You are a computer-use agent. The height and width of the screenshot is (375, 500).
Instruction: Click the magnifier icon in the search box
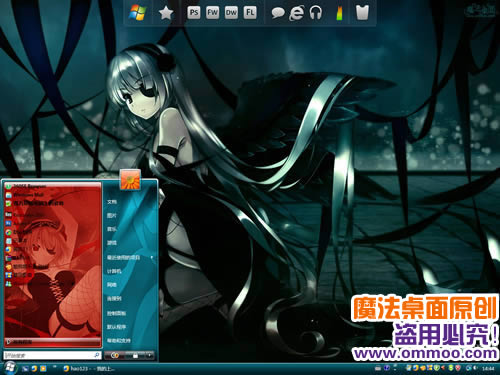point(97,355)
